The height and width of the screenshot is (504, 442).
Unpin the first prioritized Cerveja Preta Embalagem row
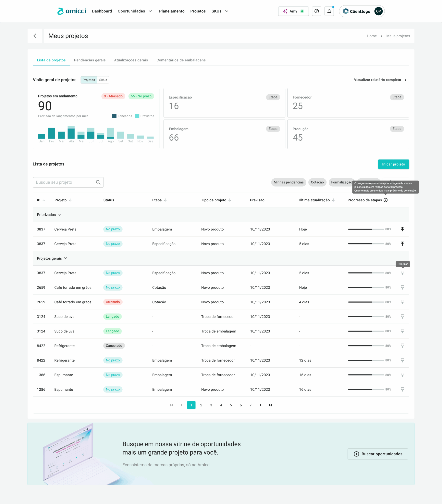point(402,229)
